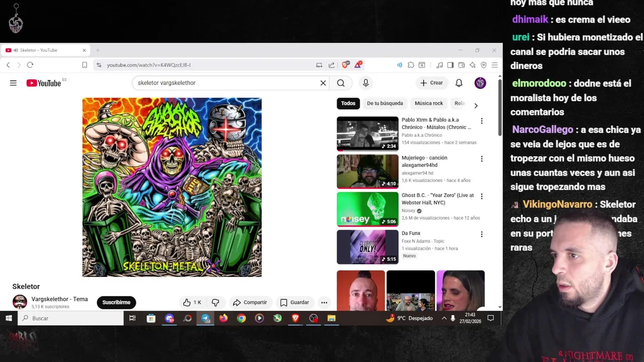This screenshot has height=362, width=644.
Task: Open the media control music note icon
Action: click(x=439, y=65)
